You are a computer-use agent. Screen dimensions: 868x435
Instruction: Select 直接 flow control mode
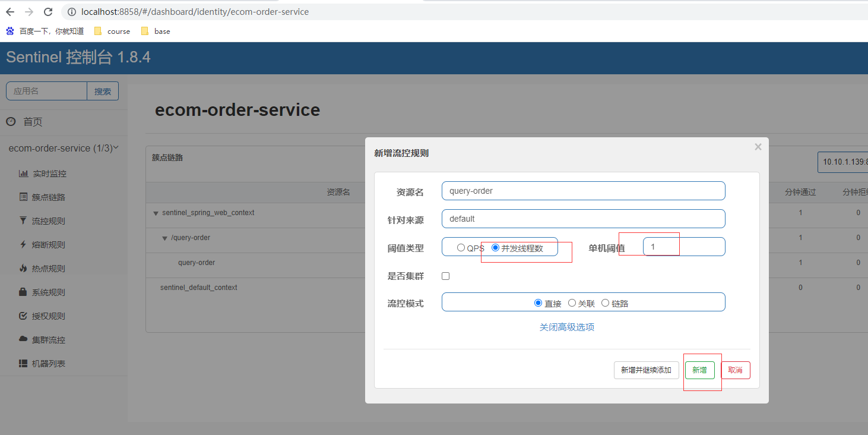538,302
